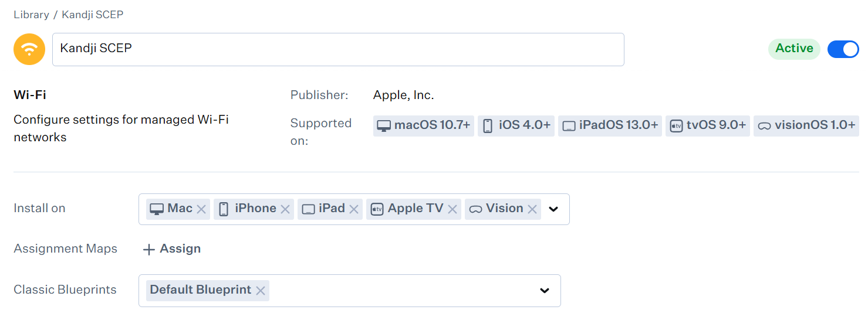Remove iPad from Install on list
This screenshot has height=320, width=868.
pyautogui.click(x=354, y=209)
